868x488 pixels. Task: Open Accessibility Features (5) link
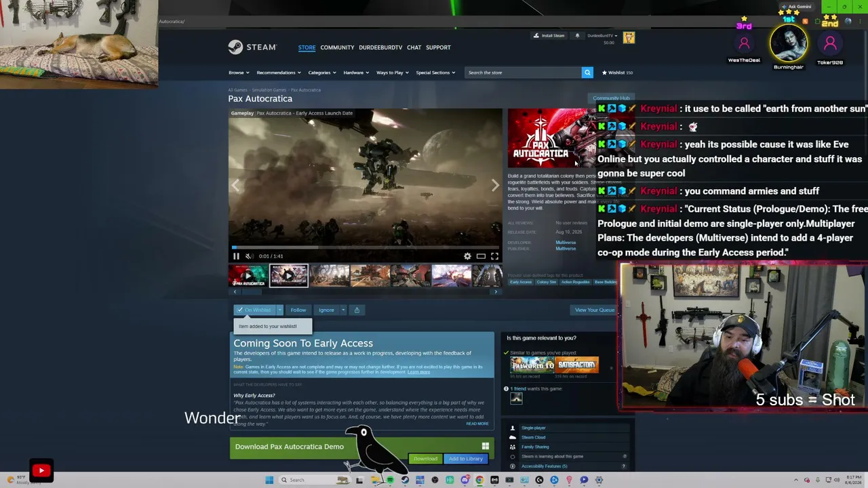tap(545, 466)
